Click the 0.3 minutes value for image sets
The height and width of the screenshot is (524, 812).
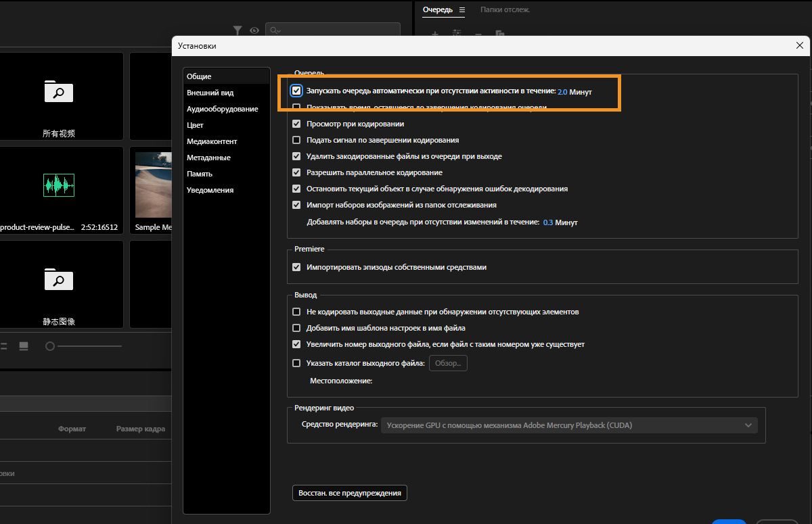(x=548, y=222)
